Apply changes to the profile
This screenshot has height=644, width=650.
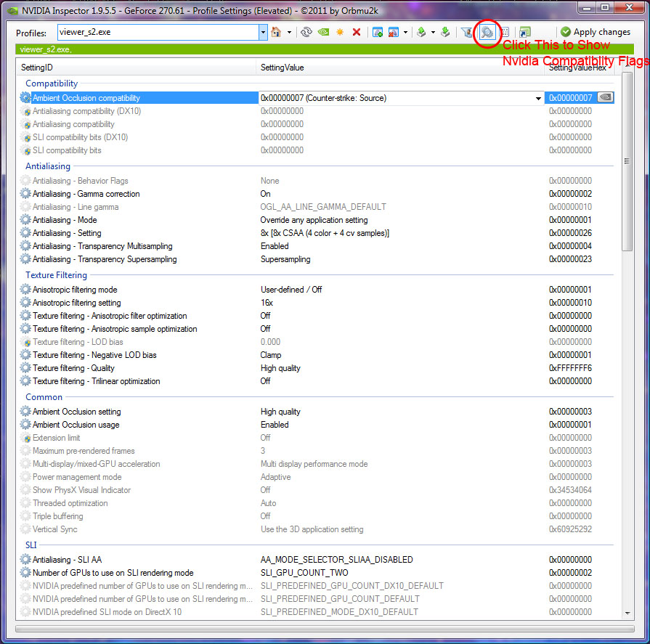tap(596, 32)
